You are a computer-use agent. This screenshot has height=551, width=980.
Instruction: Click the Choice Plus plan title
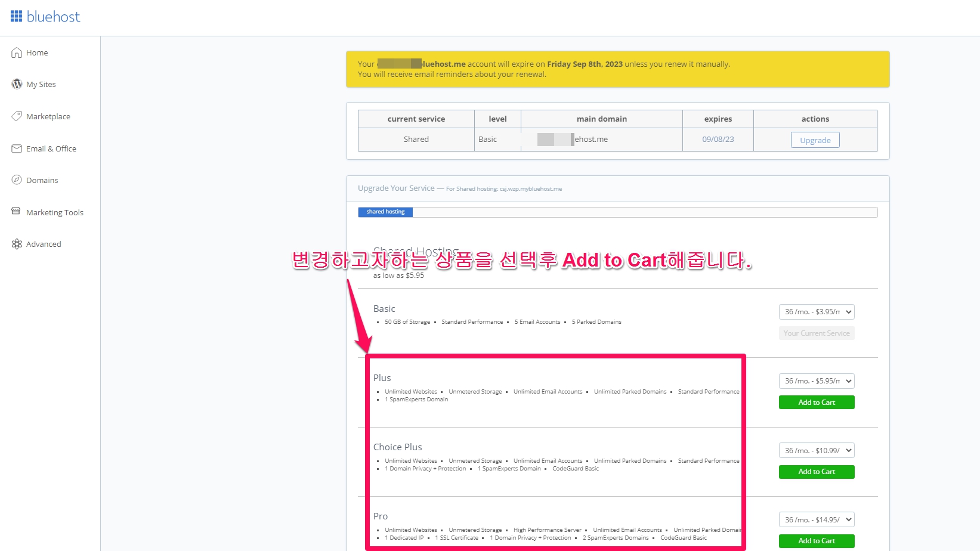tap(398, 447)
